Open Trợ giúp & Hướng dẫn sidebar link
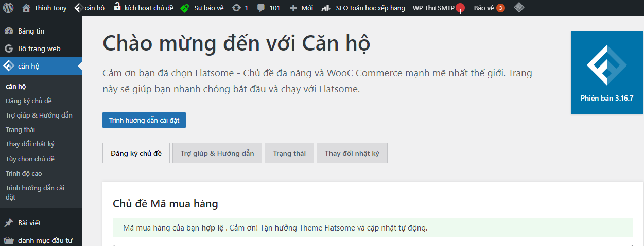Screen dimensions: 644x246 tap(39, 115)
